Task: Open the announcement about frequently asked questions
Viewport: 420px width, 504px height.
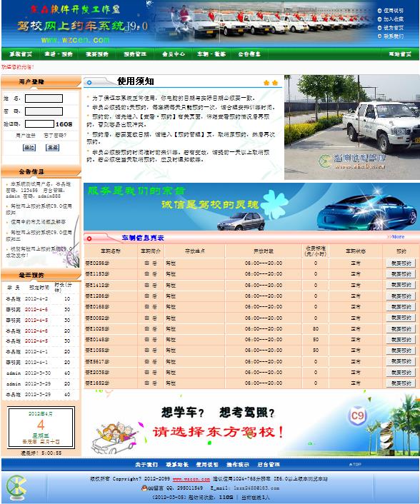Action: click(x=38, y=222)
